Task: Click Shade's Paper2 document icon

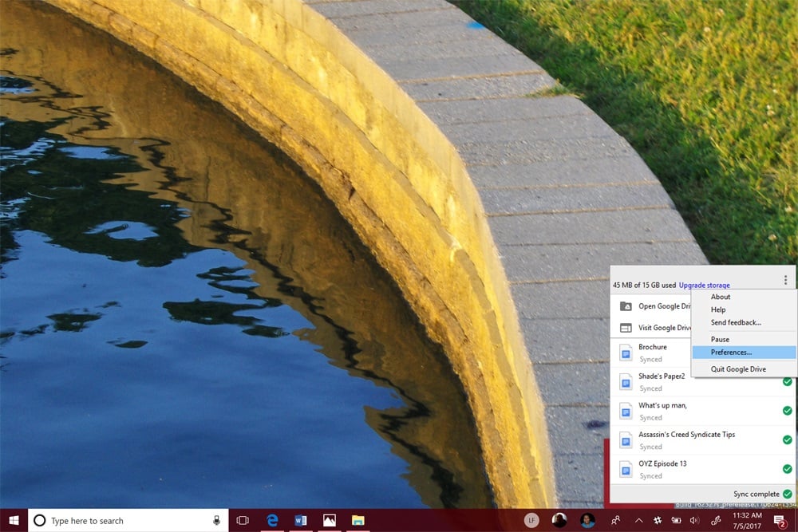Action: coord(624,382)
